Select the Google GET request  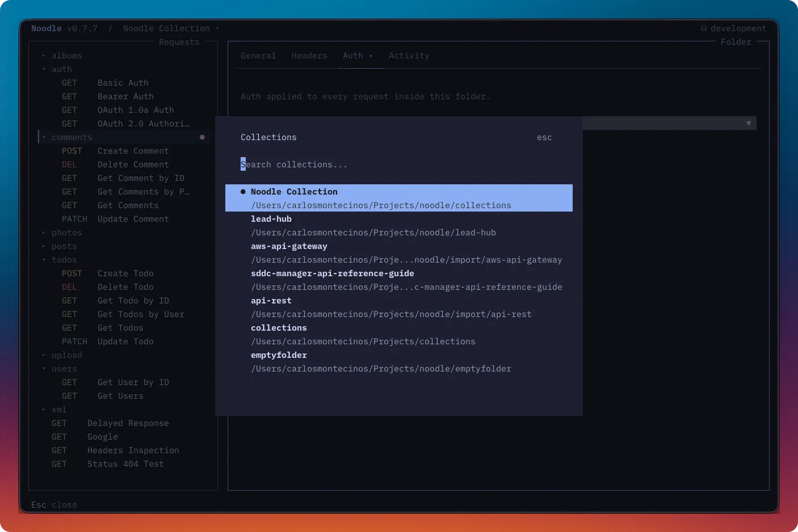coord(124,437)
